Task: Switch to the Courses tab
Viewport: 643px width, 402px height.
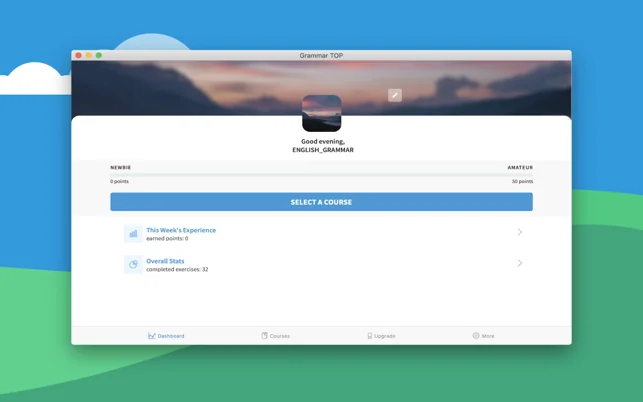Action: tap(276, 336)
